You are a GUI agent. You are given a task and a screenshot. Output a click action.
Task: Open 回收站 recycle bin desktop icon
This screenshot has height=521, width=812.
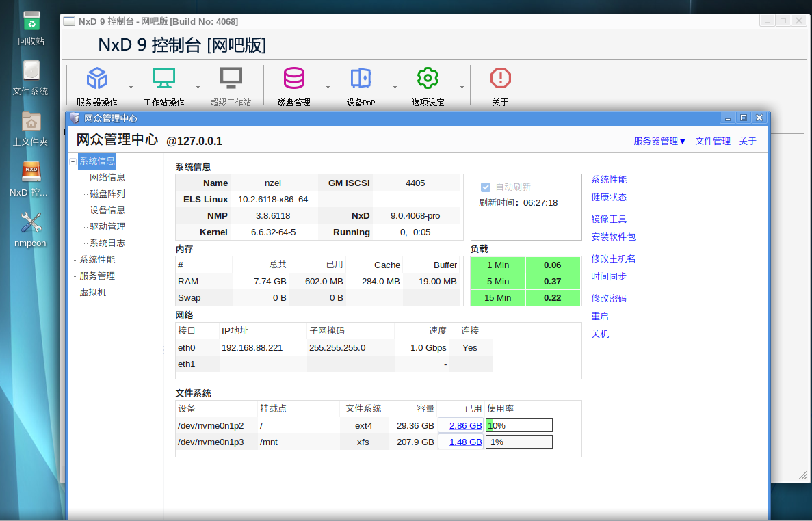click(31, 21)
